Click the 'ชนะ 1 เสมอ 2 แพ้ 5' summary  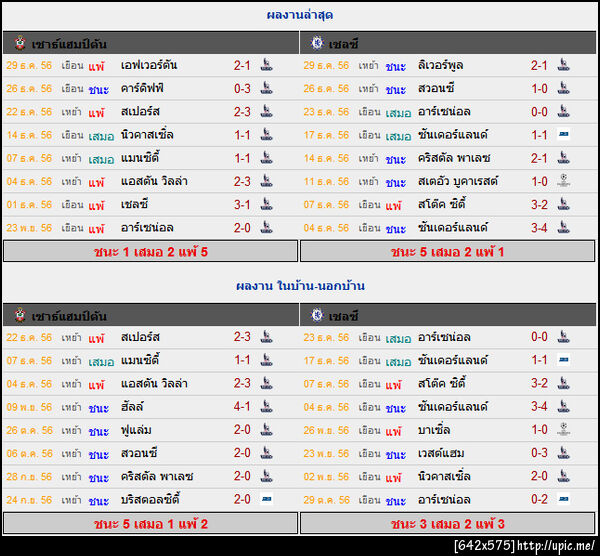(x=150, y=252)
